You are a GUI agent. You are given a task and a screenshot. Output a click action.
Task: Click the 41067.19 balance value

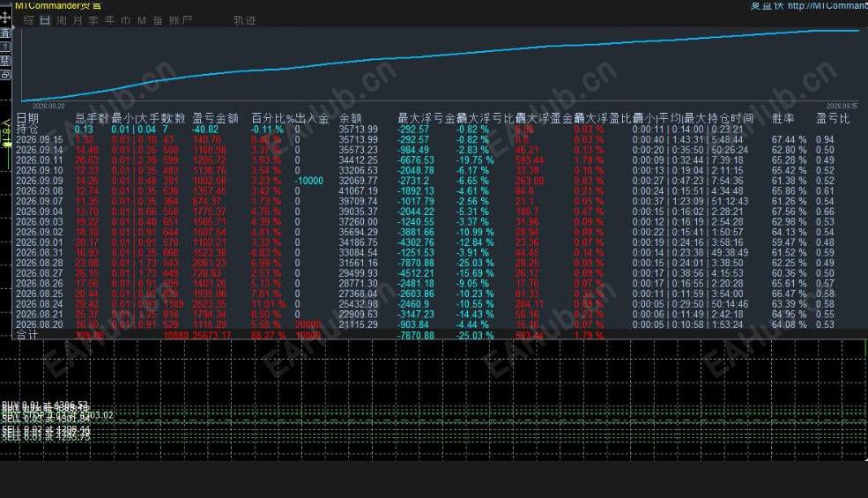click(358, 191)
